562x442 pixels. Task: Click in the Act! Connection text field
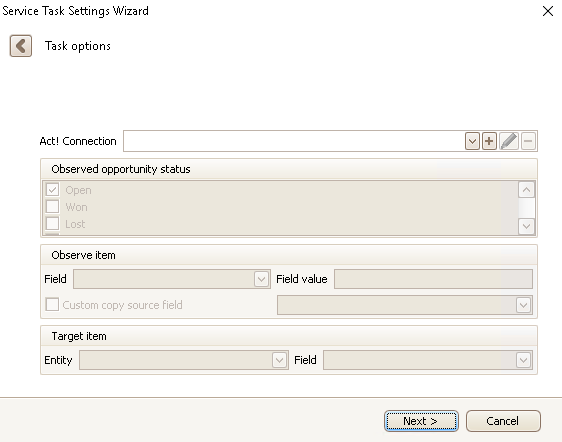(294, 141)
